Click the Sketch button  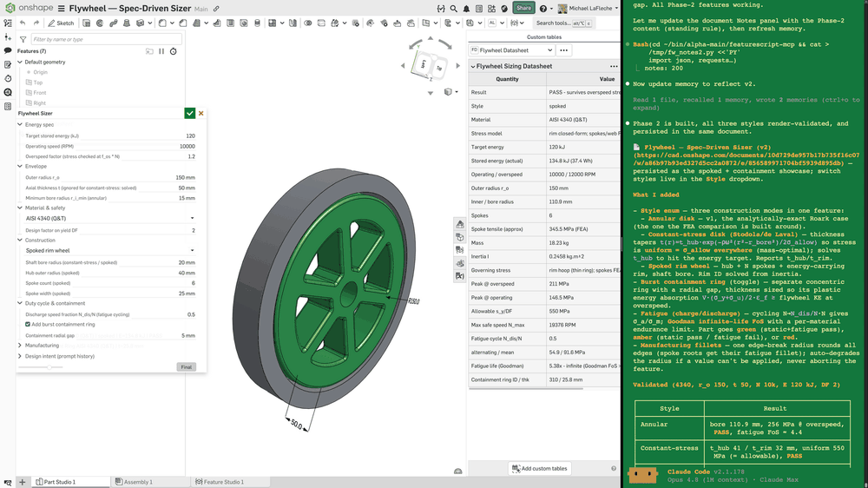coord(61,23)
